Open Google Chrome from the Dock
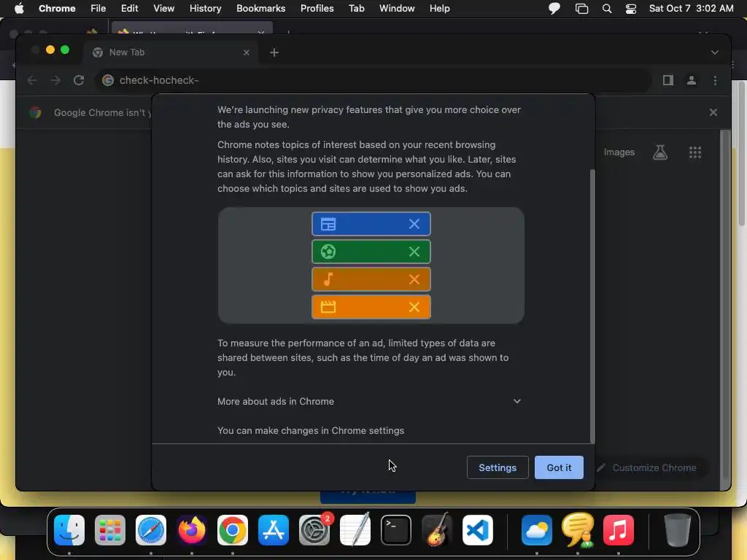This screenshot has width=747, height=560. [x=233, y=530]
